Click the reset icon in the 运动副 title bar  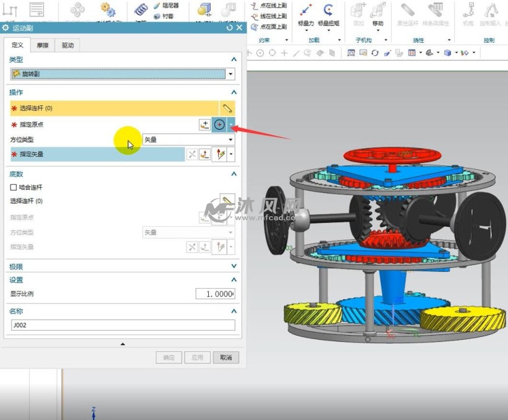pyautogui.click(x=230, y=28)
